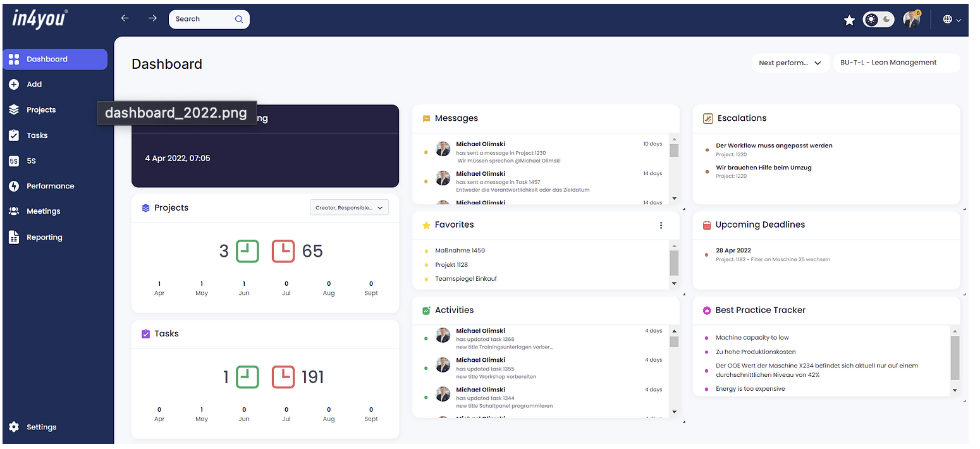Click the Search input field

202,19
